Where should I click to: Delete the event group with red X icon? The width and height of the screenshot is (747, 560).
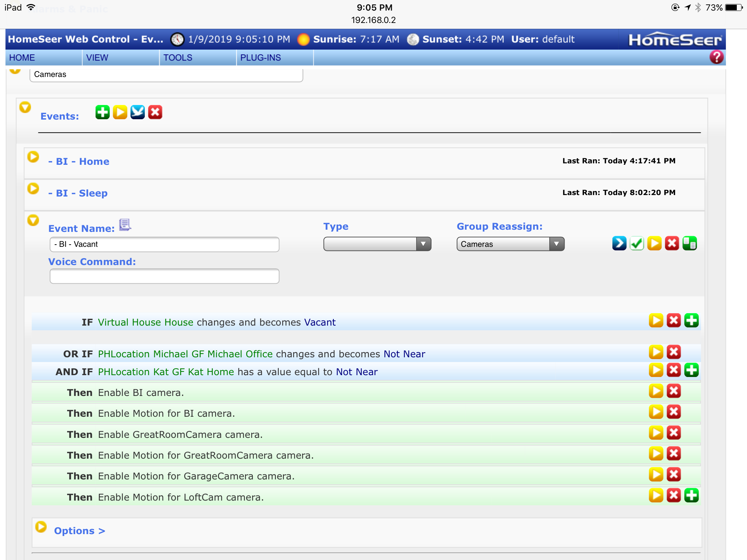pos(155,112)
